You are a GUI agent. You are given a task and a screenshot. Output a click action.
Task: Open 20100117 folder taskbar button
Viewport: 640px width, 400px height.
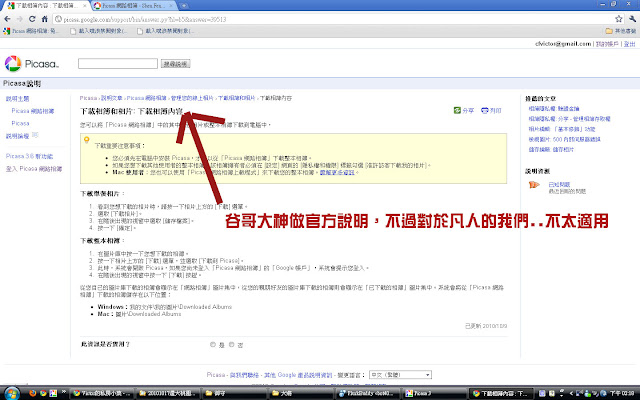coord(167,393)
